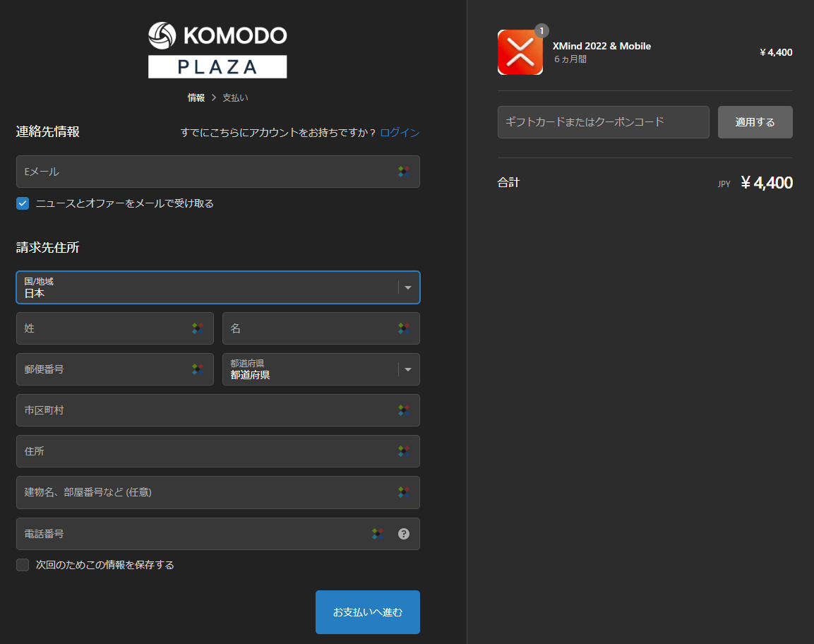Click the 連絡先情報 heading
Viewport: 814px width, 644px height.
point(48,131)
